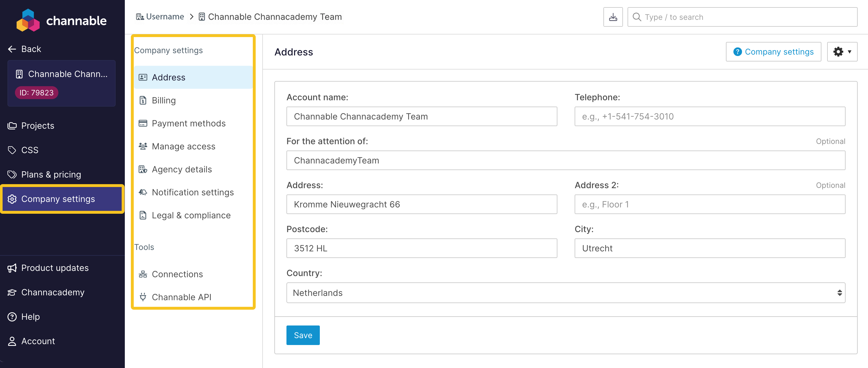The height and width of the screenshot is (368, 868).
Task: Click the Channable logo icon
Action: 28,20
